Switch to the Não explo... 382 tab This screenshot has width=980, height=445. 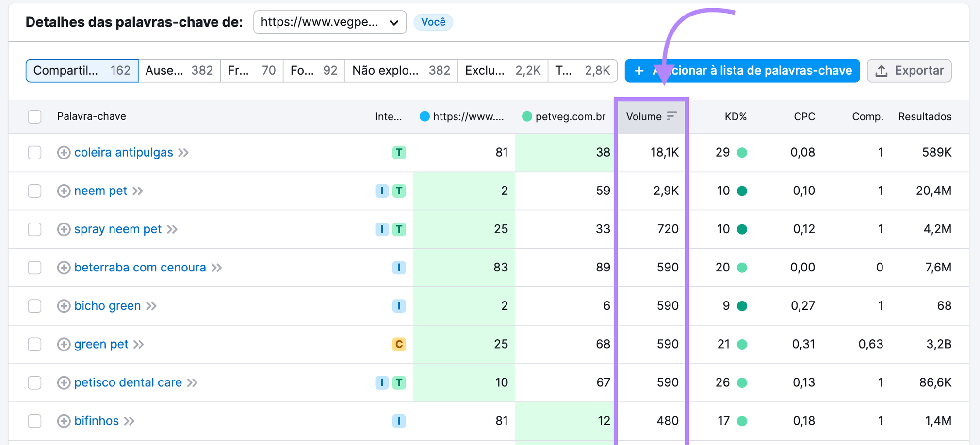(x=401, y=71)
